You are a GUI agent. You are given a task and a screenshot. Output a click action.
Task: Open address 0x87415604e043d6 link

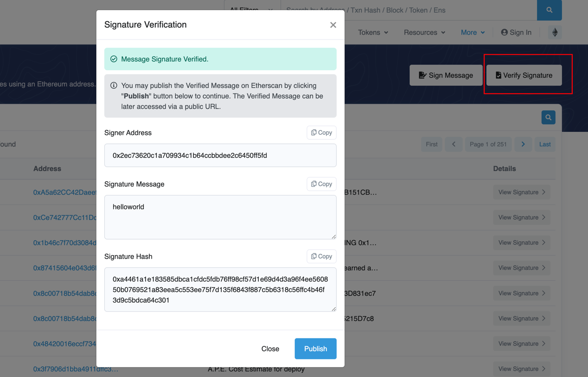click(x=64, y=268)
